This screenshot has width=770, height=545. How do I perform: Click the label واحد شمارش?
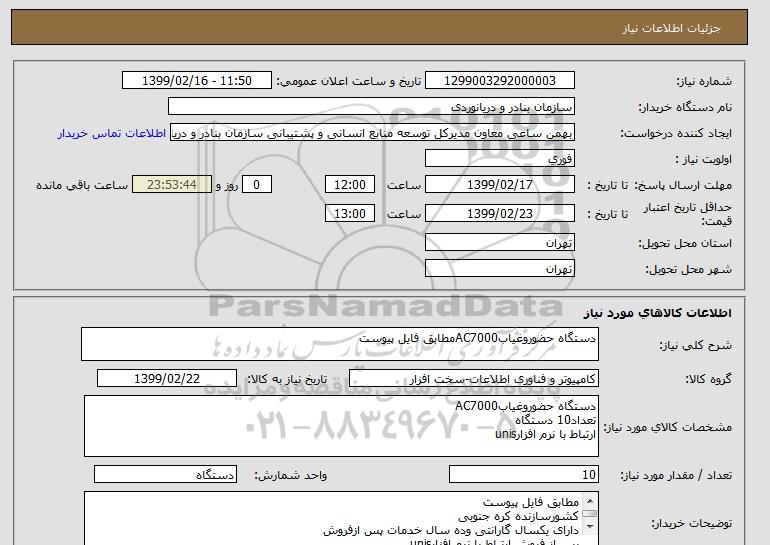(x=290, y=475)
